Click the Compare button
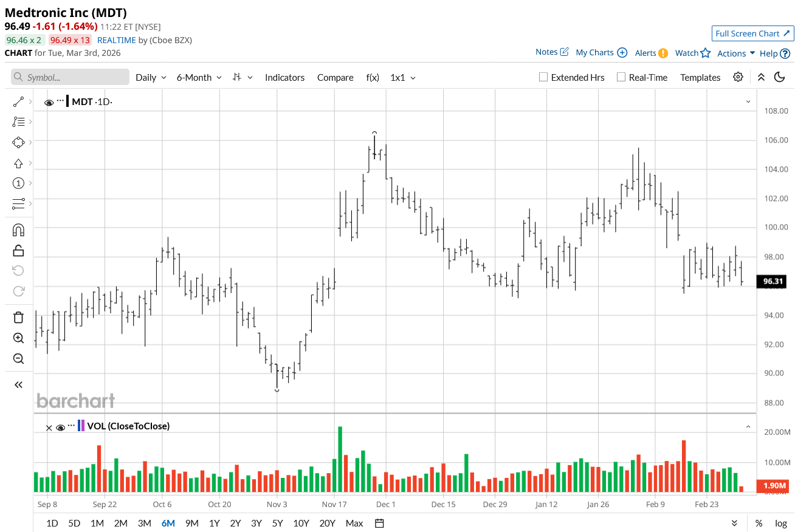The width and height of the screenshot is (795, 532). [335, 77]
